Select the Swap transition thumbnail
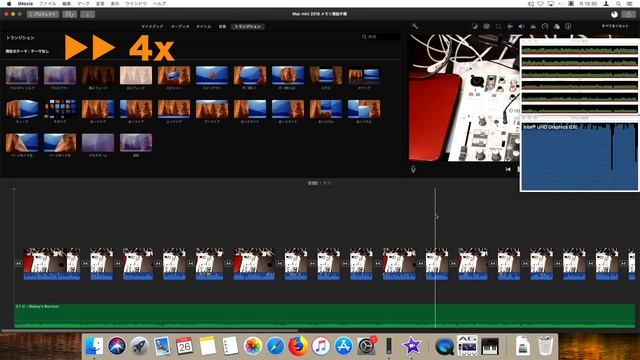 pyautogui.click(x=364, y=75)
